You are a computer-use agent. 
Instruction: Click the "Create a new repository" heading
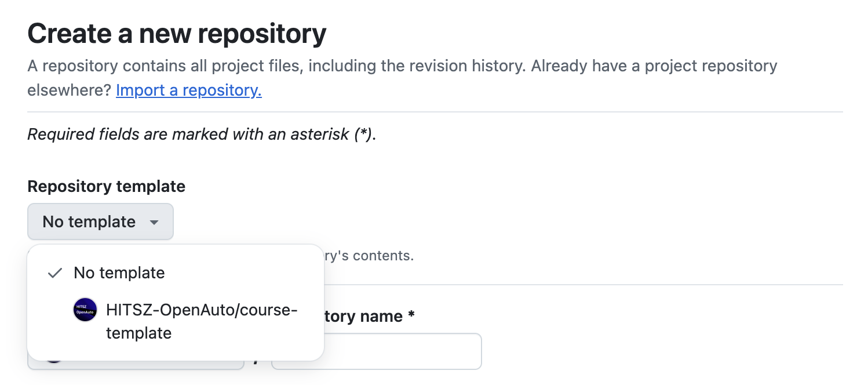click(x=177, y=34)
